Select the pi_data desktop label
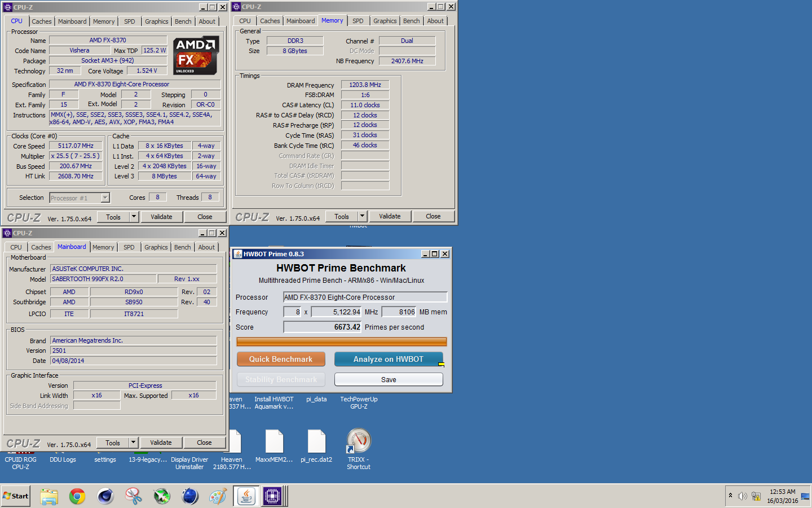812x508 pixels. (316, 399)
